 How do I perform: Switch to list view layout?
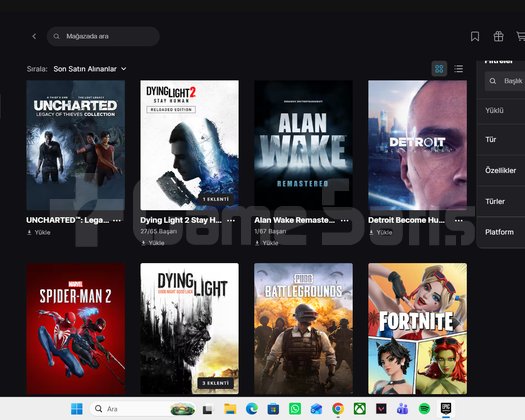(458, 69)
